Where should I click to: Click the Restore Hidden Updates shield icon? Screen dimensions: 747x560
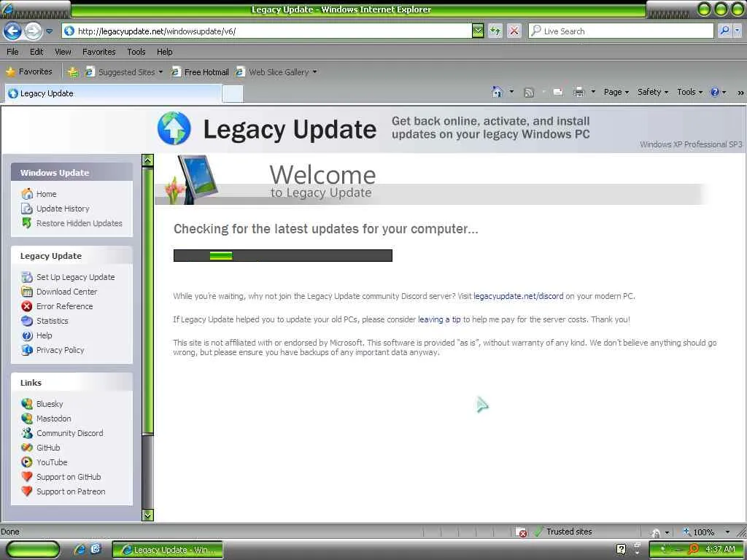(27, 223)
